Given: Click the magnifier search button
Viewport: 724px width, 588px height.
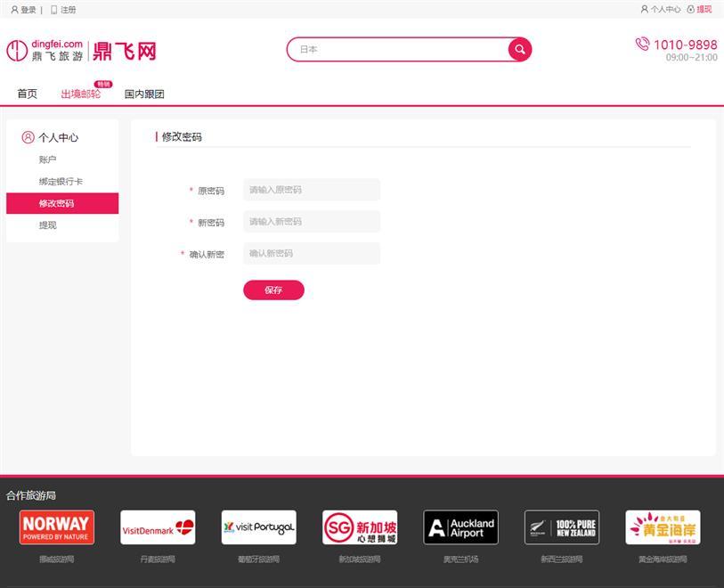Looking at the screenshot, I should click(519, 50).
